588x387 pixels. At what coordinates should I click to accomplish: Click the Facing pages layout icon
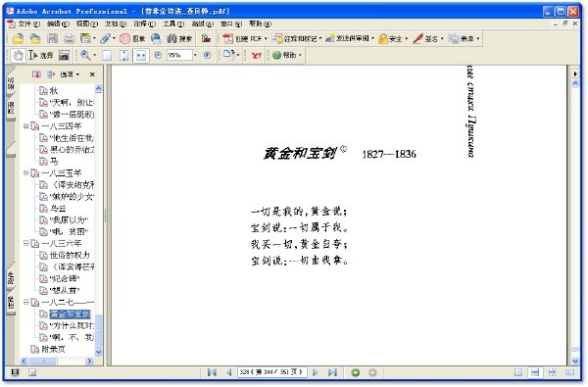[x=569, y=372]
